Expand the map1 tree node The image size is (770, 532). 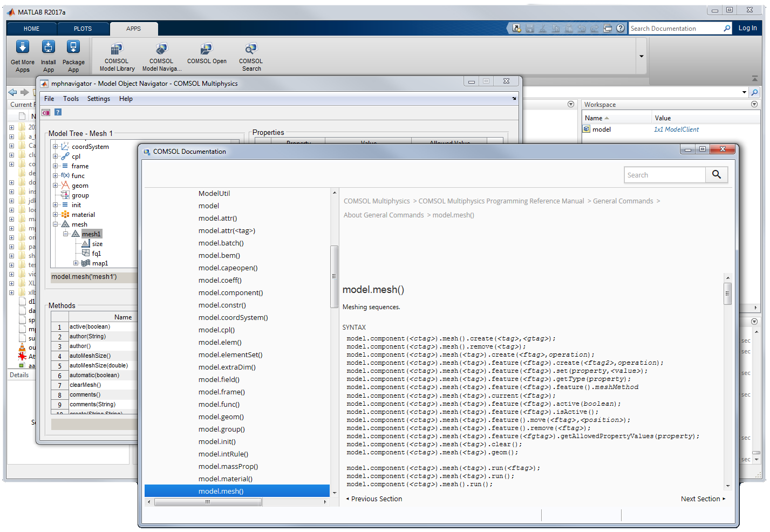(76, 263)
